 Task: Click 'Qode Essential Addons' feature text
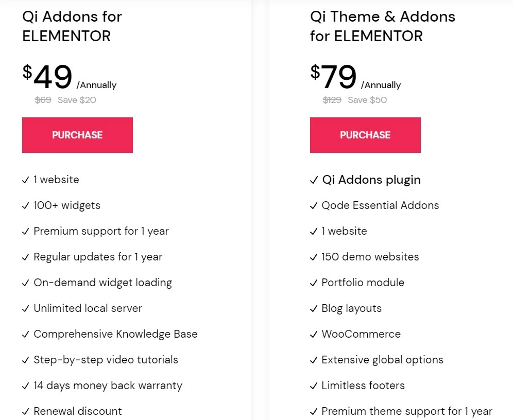point(380,205)
